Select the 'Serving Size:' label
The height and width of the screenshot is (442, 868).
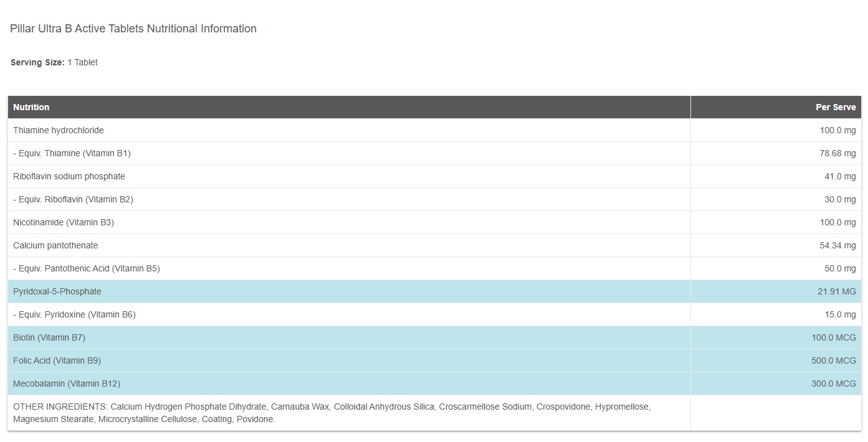(37, 62)
